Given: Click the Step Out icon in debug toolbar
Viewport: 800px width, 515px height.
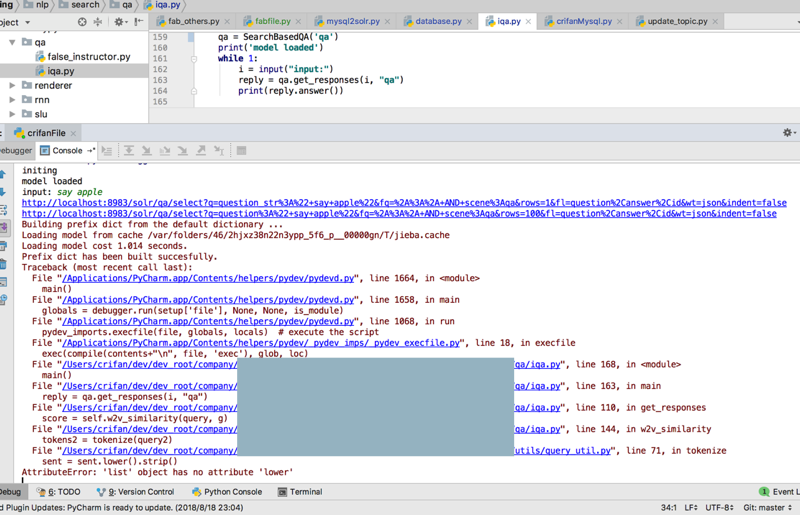Looking at the screenshot, I should (201, 151).
